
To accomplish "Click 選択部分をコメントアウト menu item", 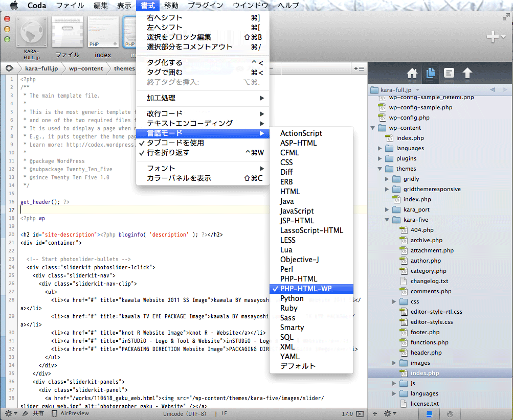I will (x=203, y=46).
